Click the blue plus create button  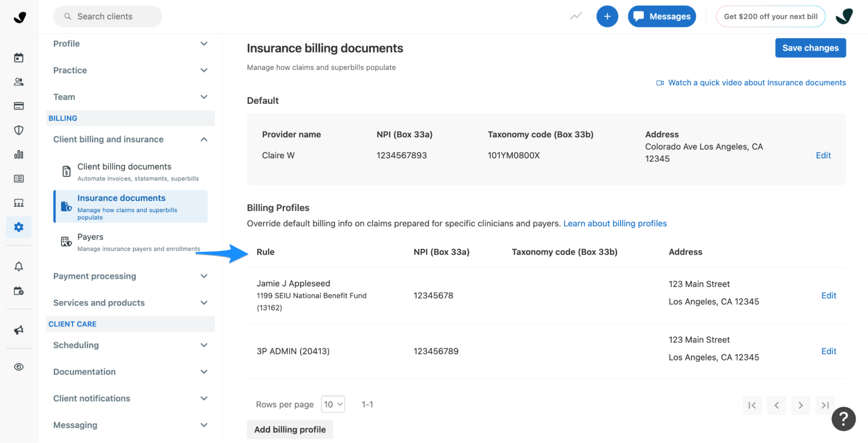coord(607,17)
